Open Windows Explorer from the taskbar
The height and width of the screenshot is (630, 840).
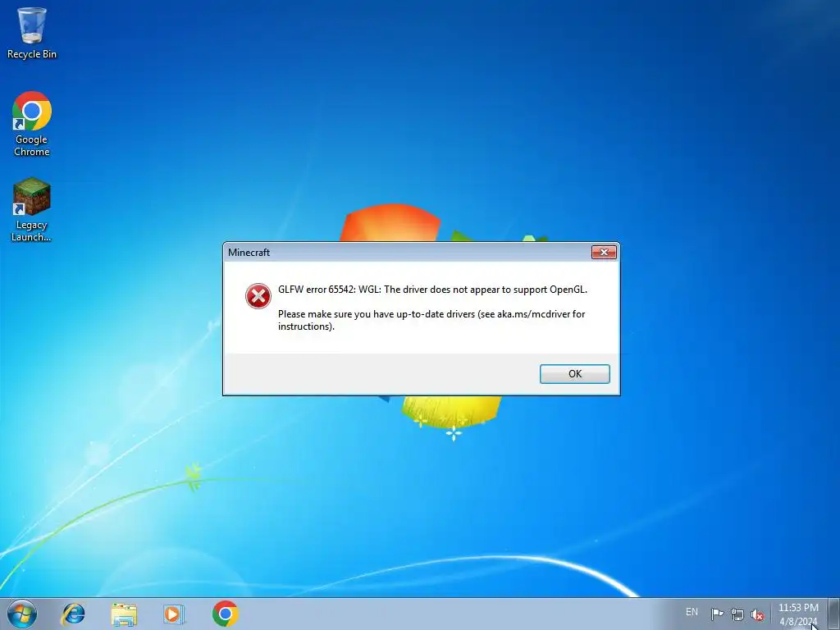(x=124, y=614)
